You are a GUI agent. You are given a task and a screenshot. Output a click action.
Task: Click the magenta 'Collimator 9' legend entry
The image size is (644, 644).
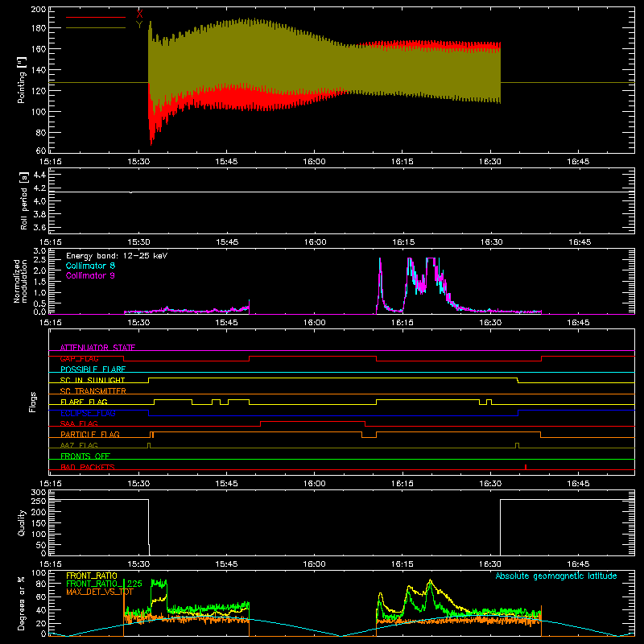pyautogui.click(x=90, y=275)
